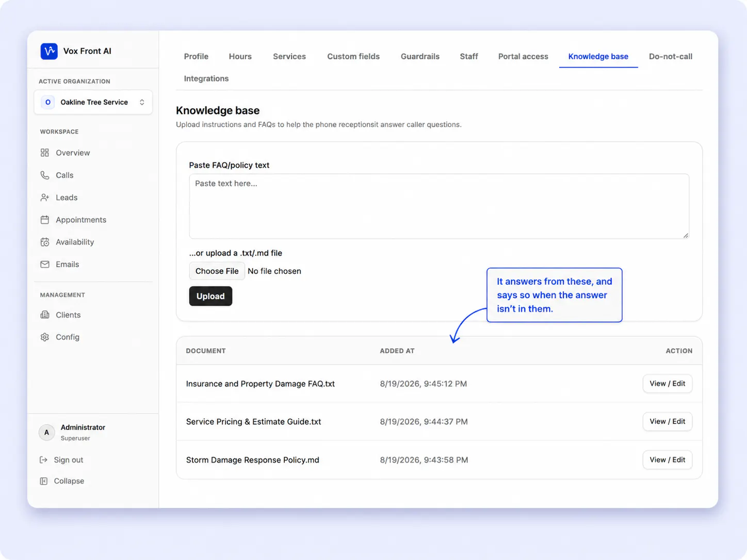Open the Profile tab
This screenshot has width=747, height=560.
[196, 57]
